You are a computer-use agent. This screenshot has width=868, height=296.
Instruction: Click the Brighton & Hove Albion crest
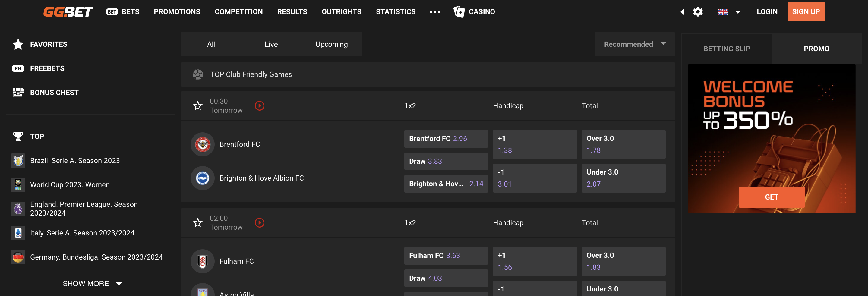pyautogui.click(x=203, y=178)
